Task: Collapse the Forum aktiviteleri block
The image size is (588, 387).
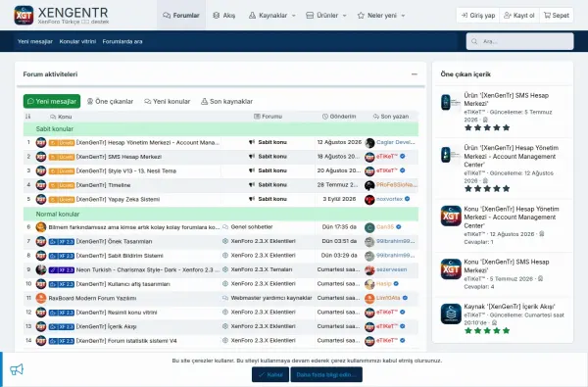Action: pyautogui.click(x=414, y=74)
